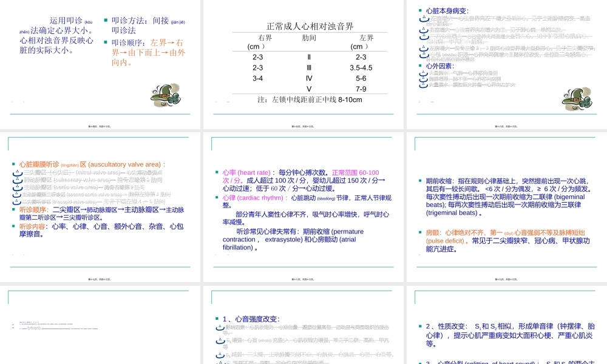Select the 正常成人心相对浊音界 title text
Image resolution: width=607 pixels, height=364 pixels.
[310, 24]
